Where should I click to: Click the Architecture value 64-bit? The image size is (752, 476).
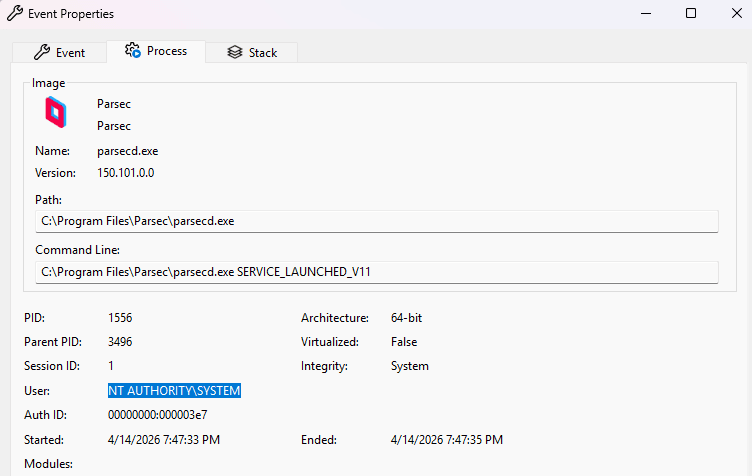(406, 318)
